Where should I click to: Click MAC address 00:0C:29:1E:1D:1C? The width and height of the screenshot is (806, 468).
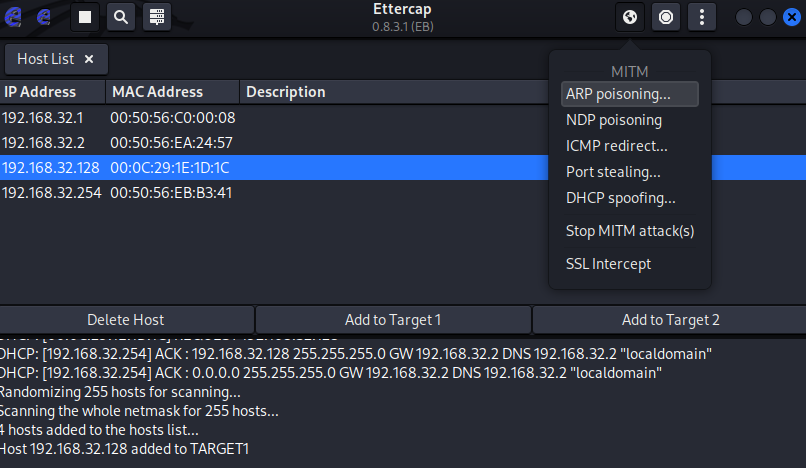pyautogui.click(x=170, y=168)
